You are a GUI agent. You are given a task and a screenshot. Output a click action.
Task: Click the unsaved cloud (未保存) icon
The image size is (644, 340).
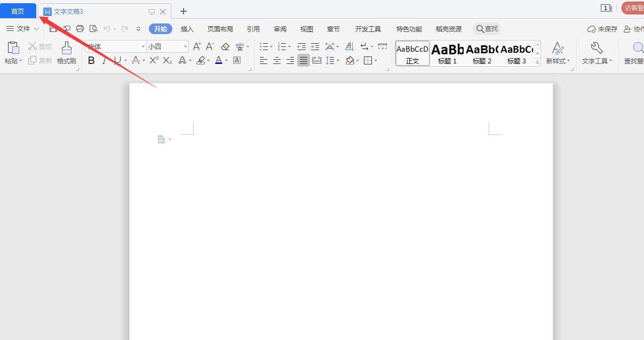[591, 29]
